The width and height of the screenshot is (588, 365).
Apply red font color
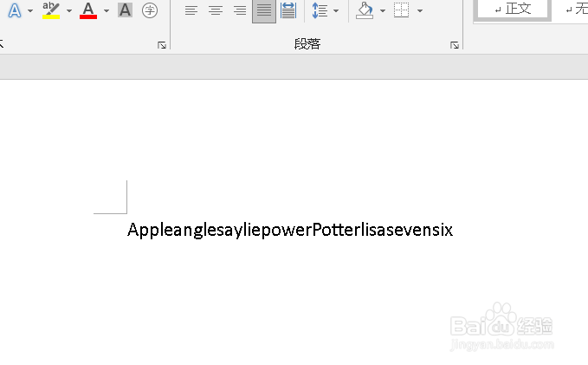click(88, 10)
